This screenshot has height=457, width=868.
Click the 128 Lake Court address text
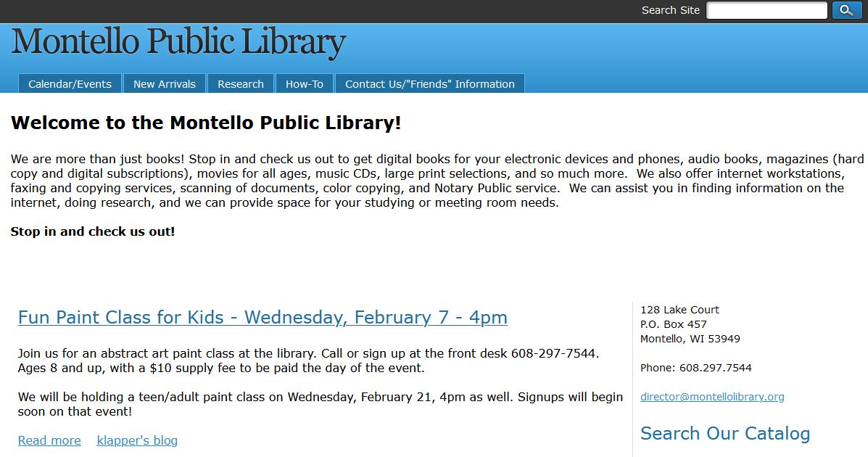tap(679, 310)
